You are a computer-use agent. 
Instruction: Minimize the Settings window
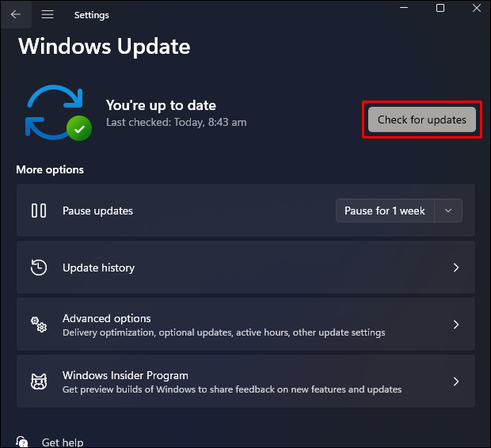click(x=404, y=8)
